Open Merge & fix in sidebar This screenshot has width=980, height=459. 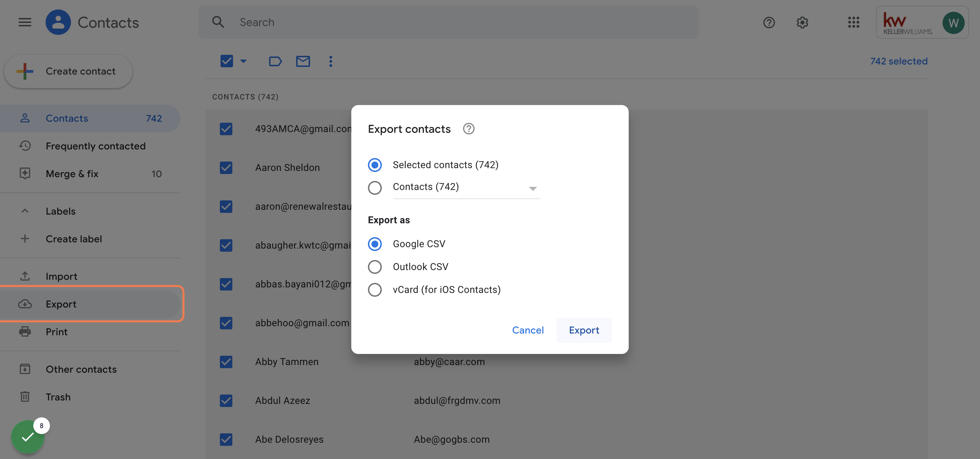pos(90,174)
